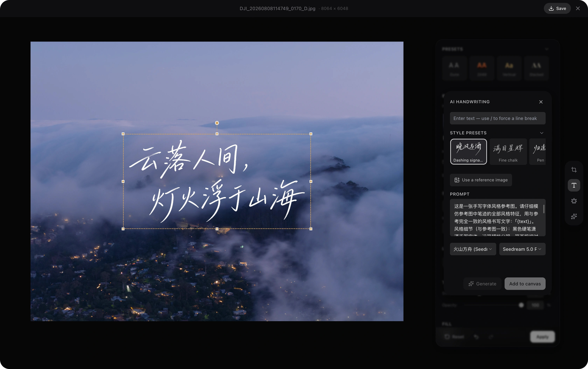Click the top-left resize handle of text box

[x=123, y=134]
